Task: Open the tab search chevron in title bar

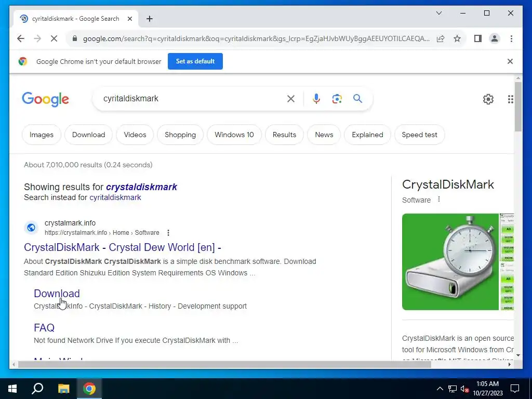Action: click(x=438, y=13)
